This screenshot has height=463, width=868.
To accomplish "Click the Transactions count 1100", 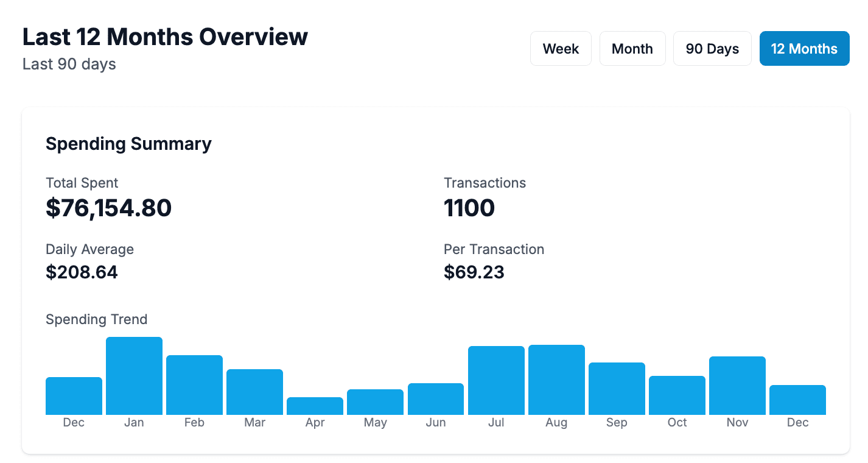I will (x=469, y=208).
